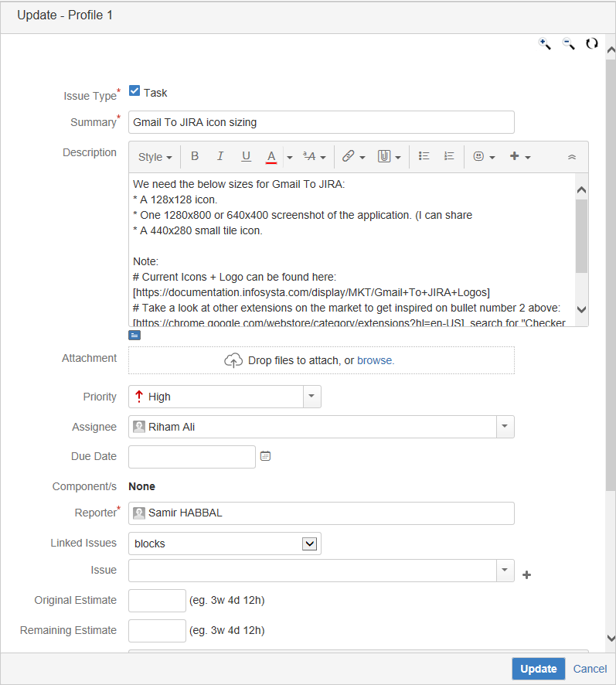Click dialog scrollbar down arrow
616x685 pixels.
click(611, 639)
